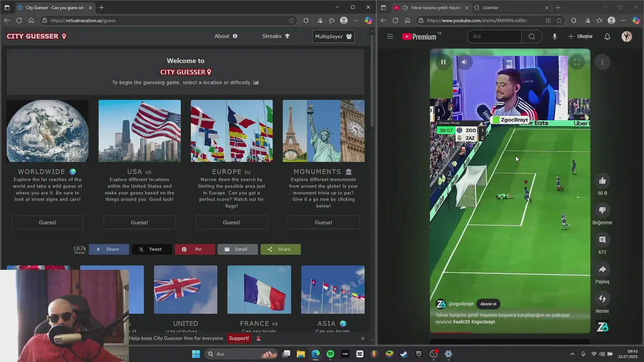Open new tab in City Guesser window
The height and width of the screenshot is (362, 644).
pos(101,8)
